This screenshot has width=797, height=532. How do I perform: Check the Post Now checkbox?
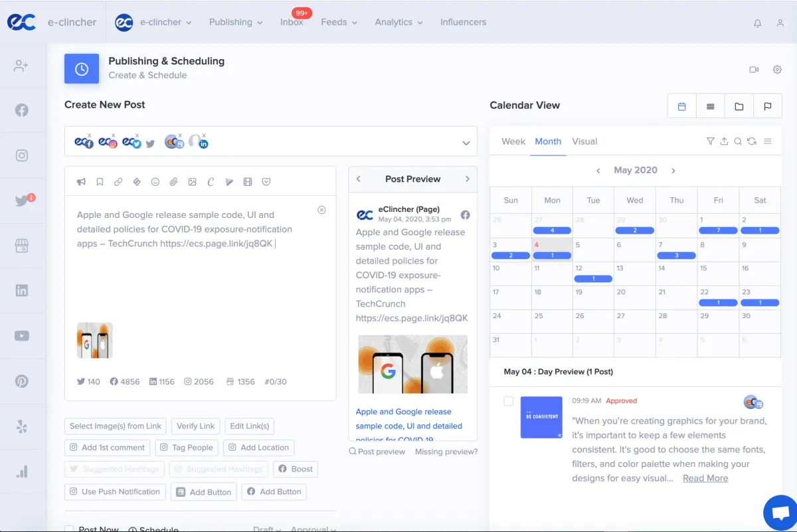(69, 529)
